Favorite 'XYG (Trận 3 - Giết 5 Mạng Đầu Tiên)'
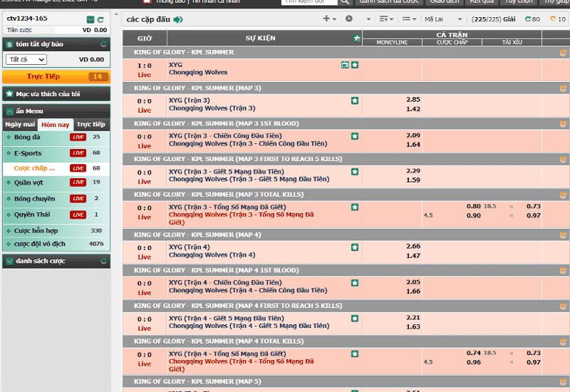This screenshot has height=392, width=570. [355, 172]
